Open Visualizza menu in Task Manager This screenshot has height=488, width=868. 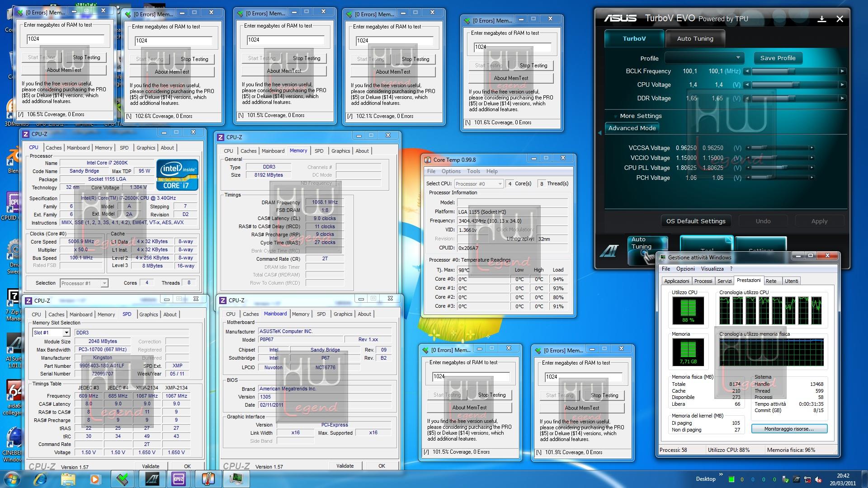pyautogui.click(x=712, y=269)
